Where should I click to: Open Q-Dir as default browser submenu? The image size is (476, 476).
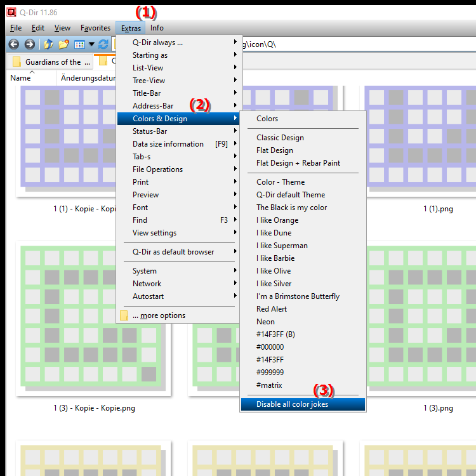pos(178,252)
